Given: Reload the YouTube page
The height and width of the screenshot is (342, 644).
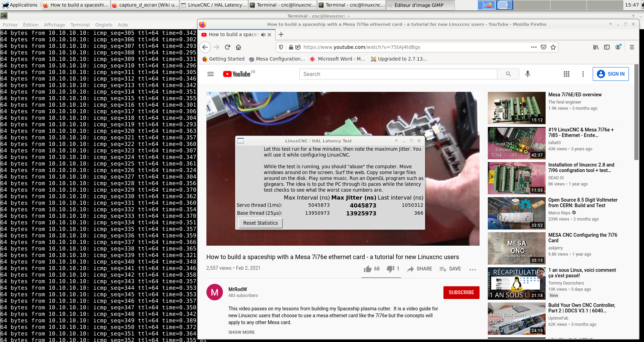Looking at the screenshot, I should [x=227, y=47].
